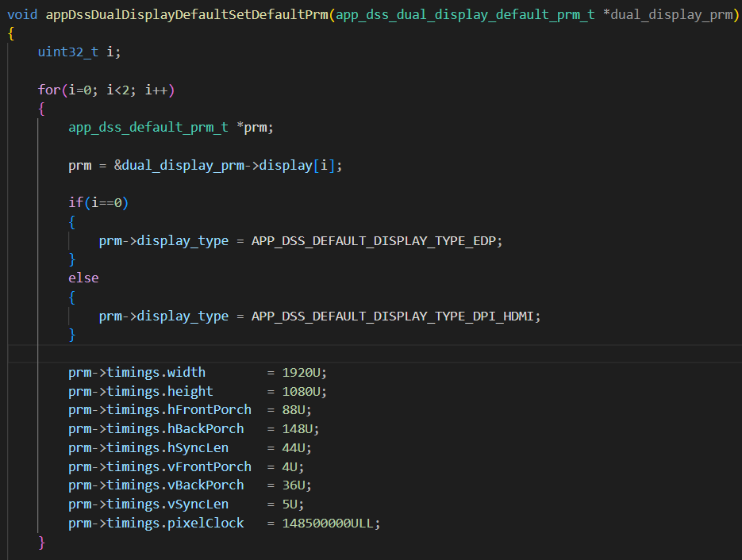
Task: Click the app_dss_dual_display_default_prm_t parameter type
Action: pyautogui.click(x=465, y=14)
